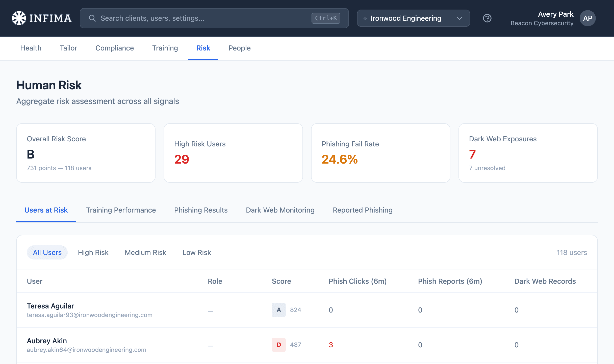Viewport: 614px width, 364px height.
Task: Filter by Medium Risk users
Action: point(145,252)
